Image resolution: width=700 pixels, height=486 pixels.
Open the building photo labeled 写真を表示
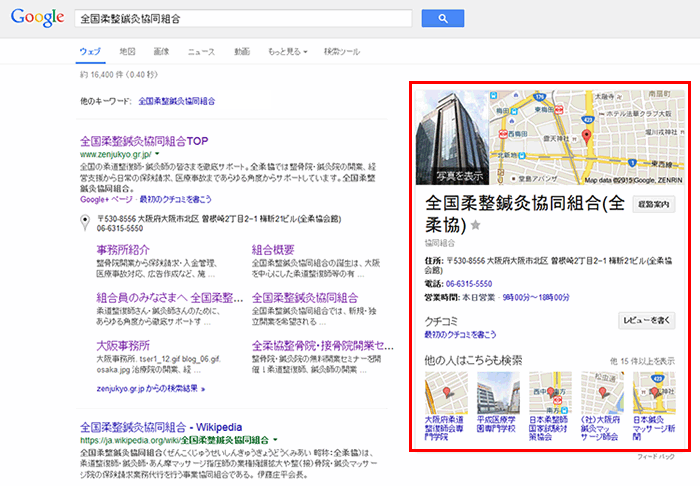point(449,137)
